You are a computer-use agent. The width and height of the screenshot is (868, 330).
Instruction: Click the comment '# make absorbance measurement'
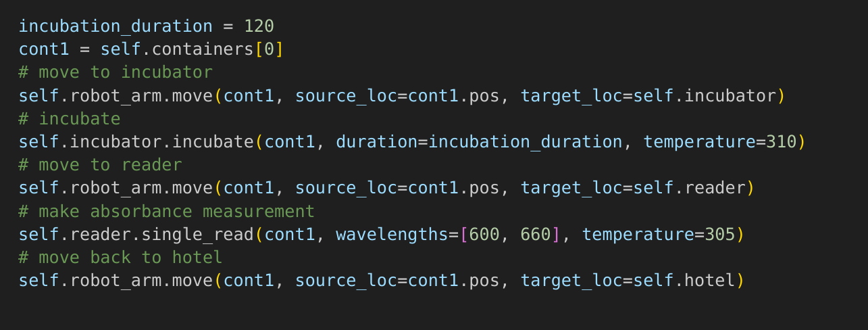[166, 212]
